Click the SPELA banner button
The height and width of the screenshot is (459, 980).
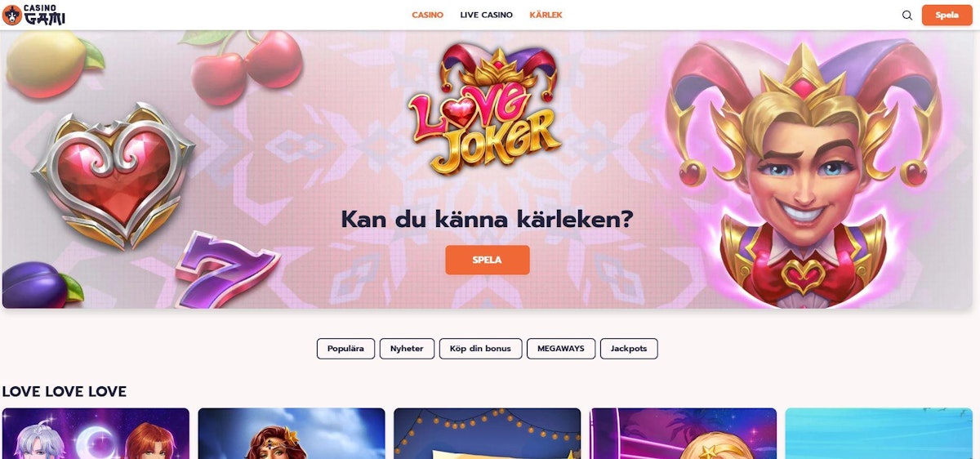[x=488, y=260]
